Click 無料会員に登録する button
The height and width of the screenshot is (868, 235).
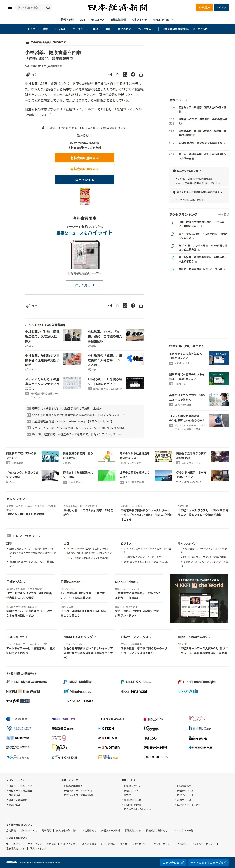(x=85, y=169)
